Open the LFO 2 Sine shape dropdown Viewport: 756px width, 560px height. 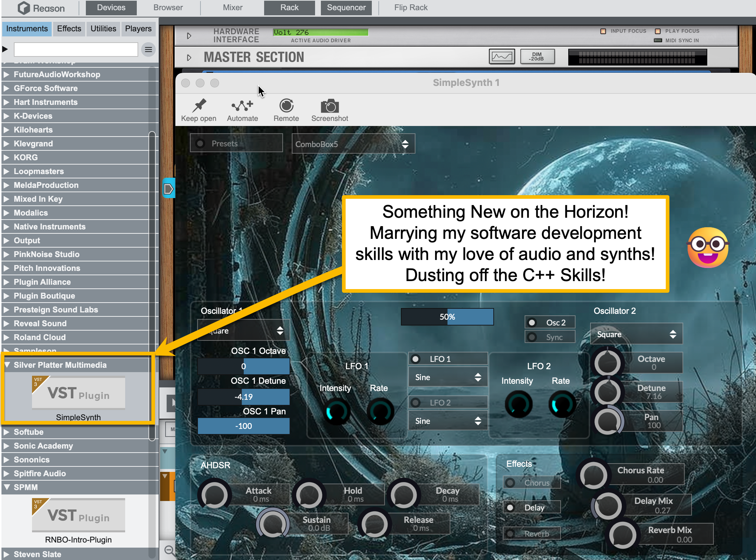448,421
